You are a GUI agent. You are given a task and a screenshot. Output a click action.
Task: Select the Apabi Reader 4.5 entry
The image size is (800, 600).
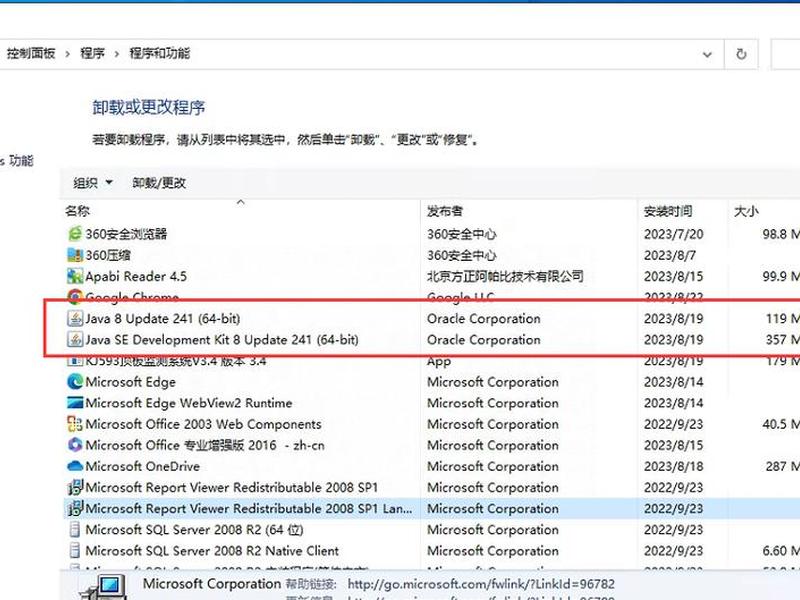click(432, 276)
